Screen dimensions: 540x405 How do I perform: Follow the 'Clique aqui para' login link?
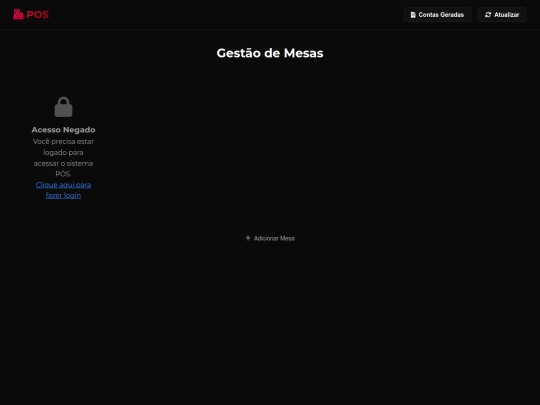point(63,185)
